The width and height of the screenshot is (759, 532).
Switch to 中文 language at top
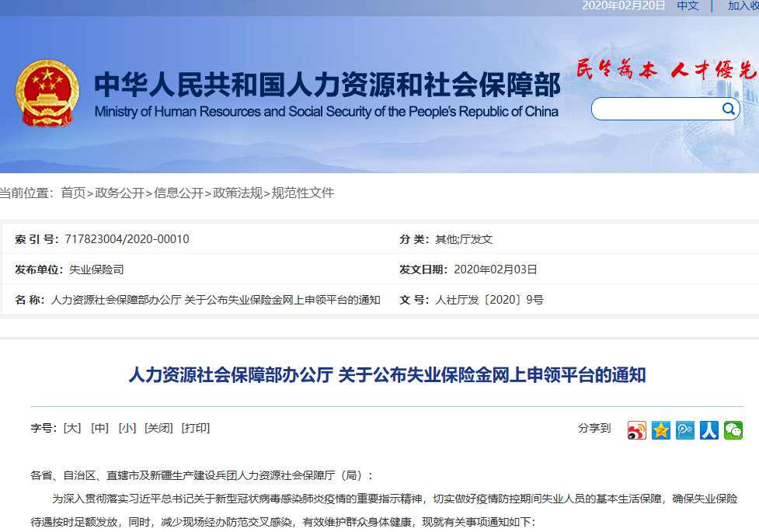tap(688, 5)
